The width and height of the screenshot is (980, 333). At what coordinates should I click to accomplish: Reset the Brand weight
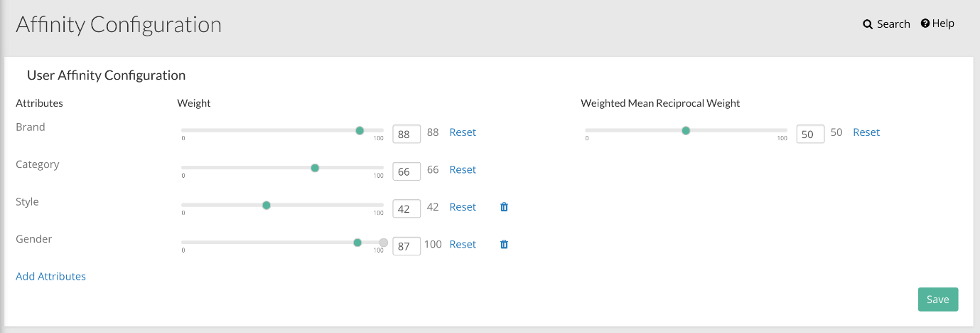(463, 132)
